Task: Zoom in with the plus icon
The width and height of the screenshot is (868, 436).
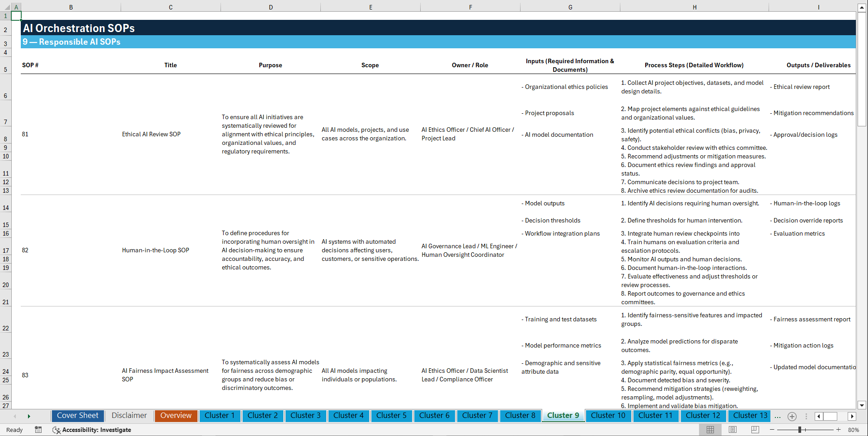Action: point(838,430)
